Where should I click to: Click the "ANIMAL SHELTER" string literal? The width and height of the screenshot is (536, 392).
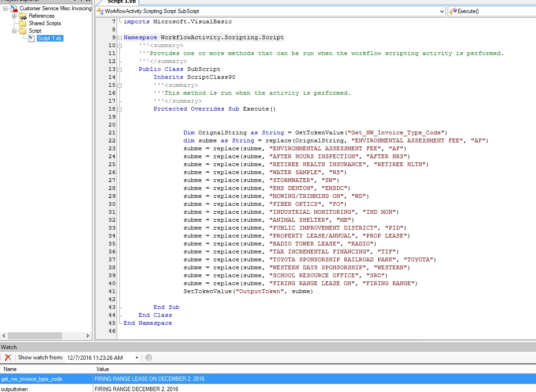pos(299,220)
